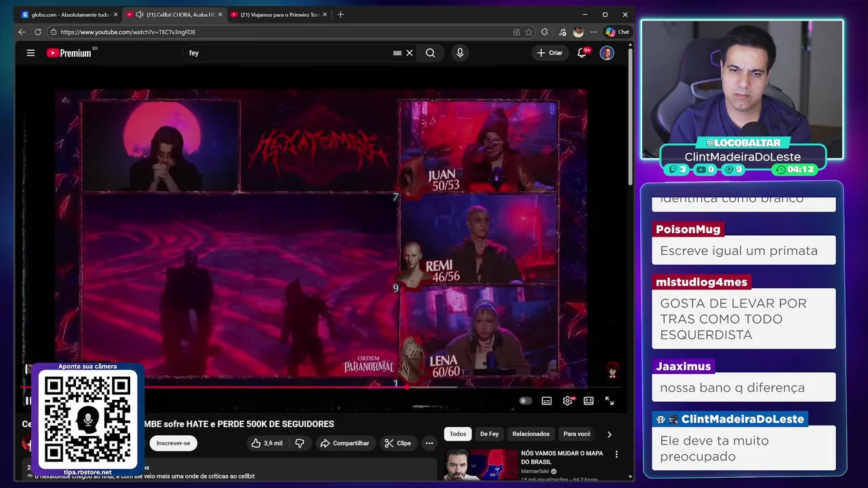Start voice search with microphone button
Image resolution: width=868 pixels, height=488 pixels.
(460, 53)
